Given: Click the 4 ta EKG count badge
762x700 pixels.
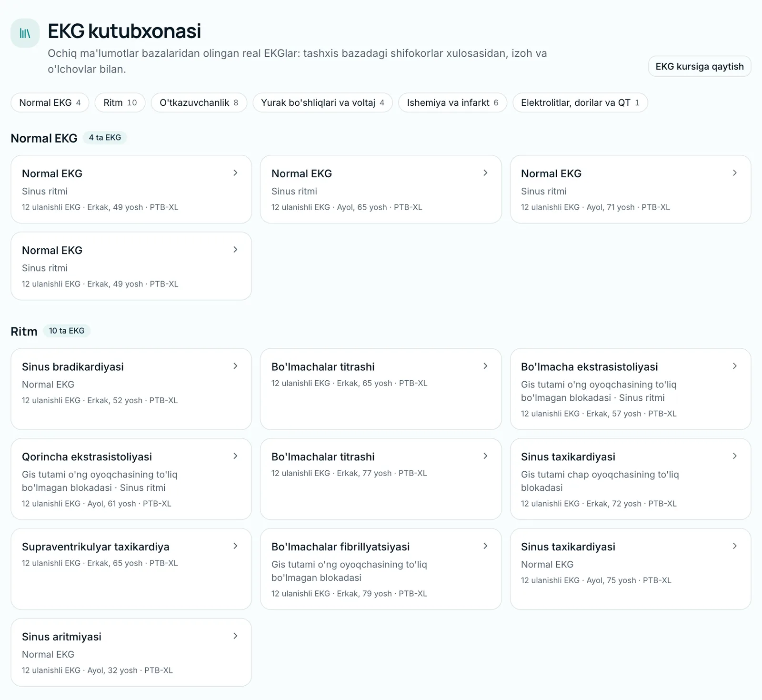Looking at the screenshot, I should click(105, 138).
